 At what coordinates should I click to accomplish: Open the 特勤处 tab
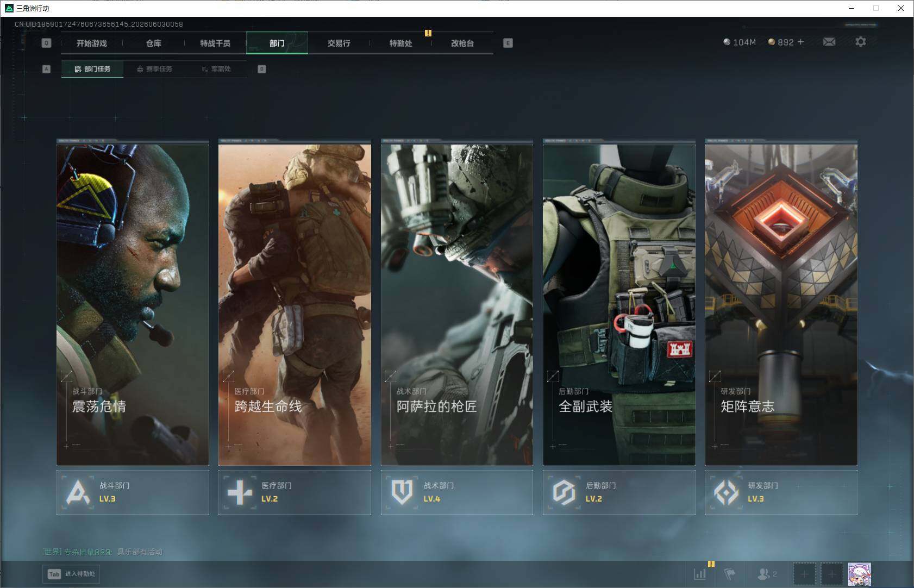point(401,43)
